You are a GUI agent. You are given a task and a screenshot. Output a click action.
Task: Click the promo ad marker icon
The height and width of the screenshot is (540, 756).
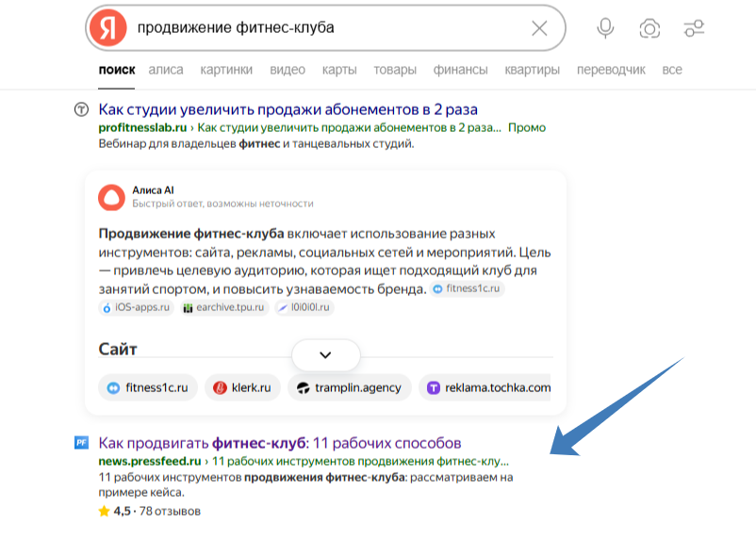point(82,110)
